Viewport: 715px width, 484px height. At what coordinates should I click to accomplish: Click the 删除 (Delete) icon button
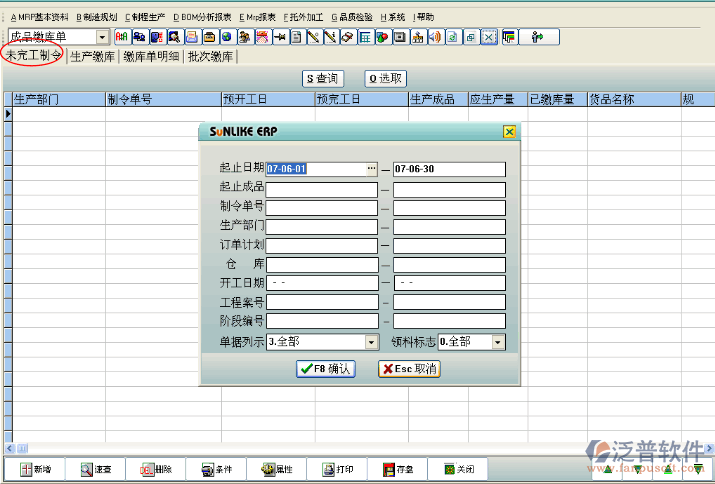pyautogui.click(x=157, y=469)
